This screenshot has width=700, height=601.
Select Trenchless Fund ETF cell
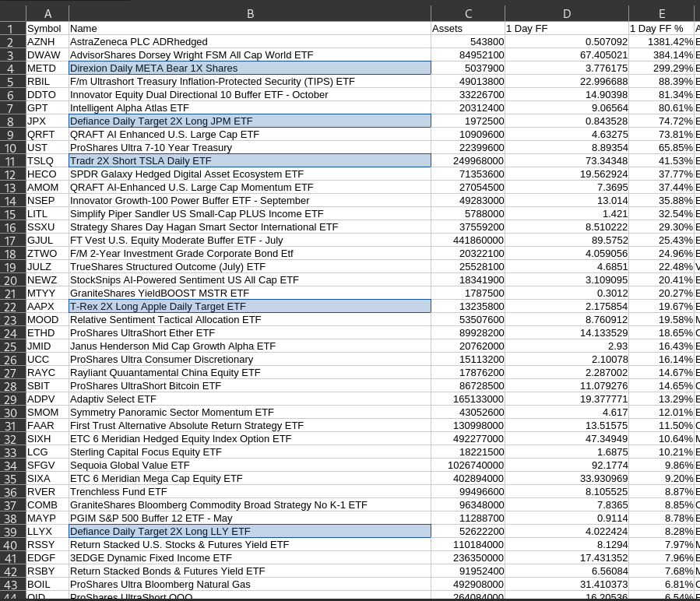250,492
